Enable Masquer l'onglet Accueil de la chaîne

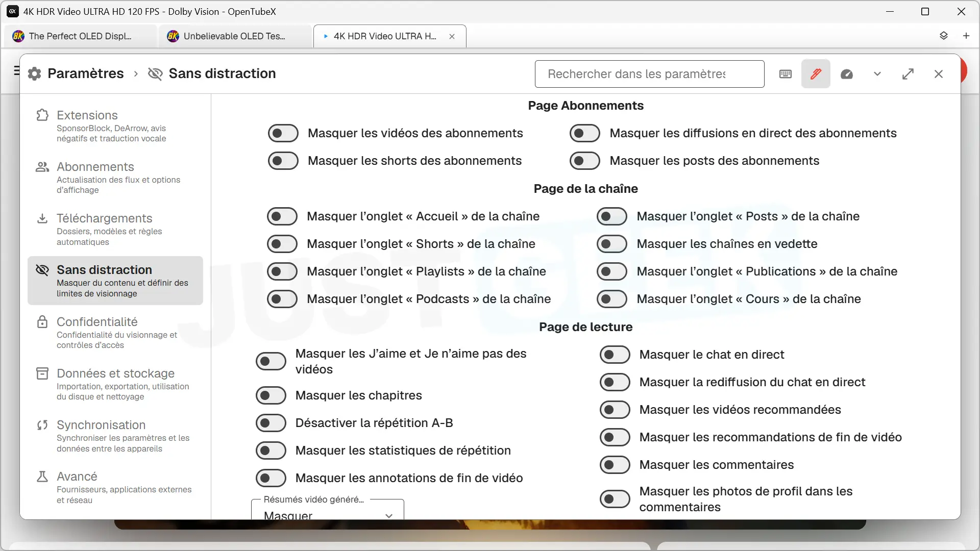[282, 217]
